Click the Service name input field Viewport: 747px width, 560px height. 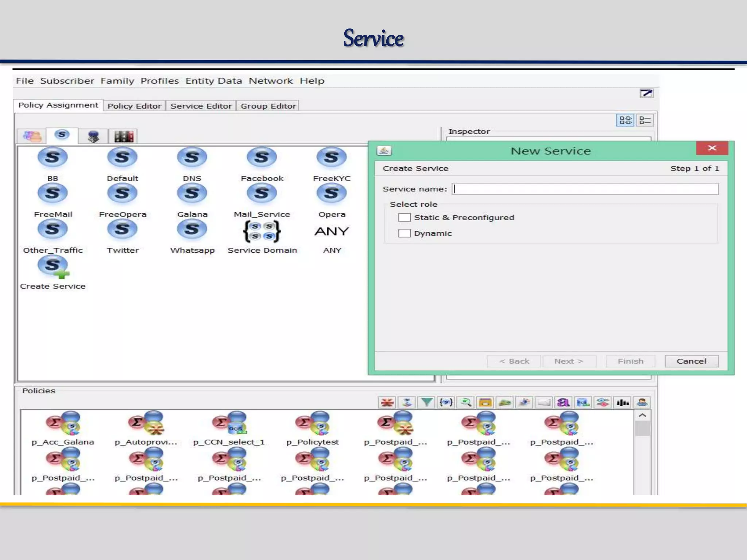(x=585, y=189)
